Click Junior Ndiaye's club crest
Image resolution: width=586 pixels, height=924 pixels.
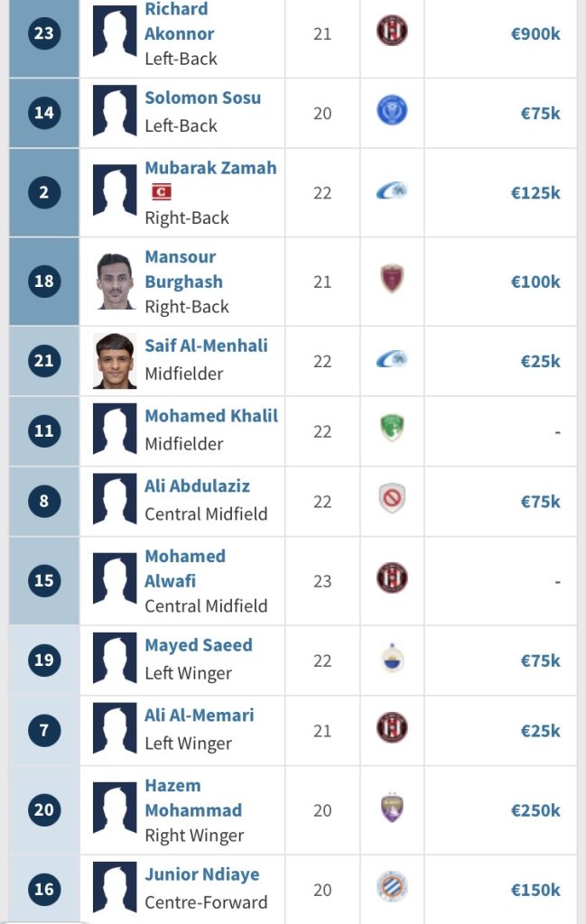pyautogui.click(x=392, y=888)
